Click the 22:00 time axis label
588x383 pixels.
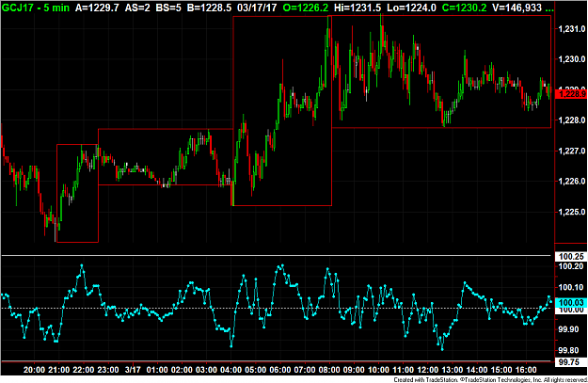pos(83,370)
